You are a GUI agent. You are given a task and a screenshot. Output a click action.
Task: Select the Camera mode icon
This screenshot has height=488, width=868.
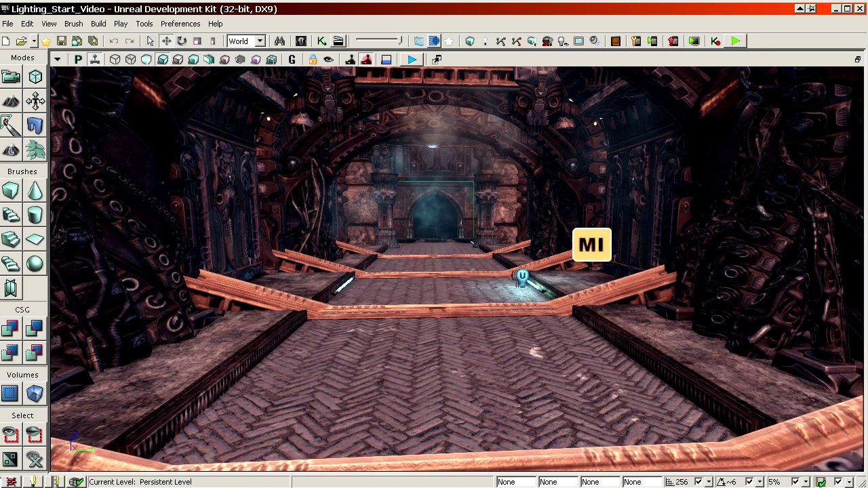[x=11, y=77]
